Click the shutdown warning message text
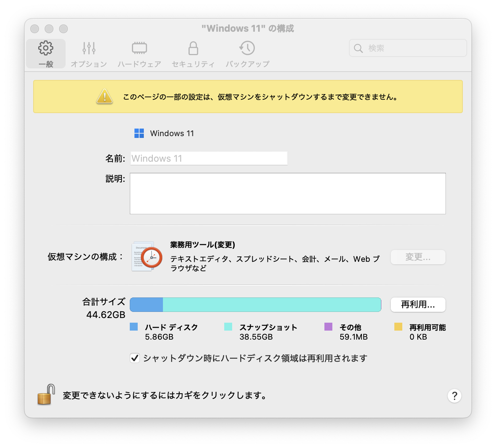The image size is (496, 448). pos(261,97)
